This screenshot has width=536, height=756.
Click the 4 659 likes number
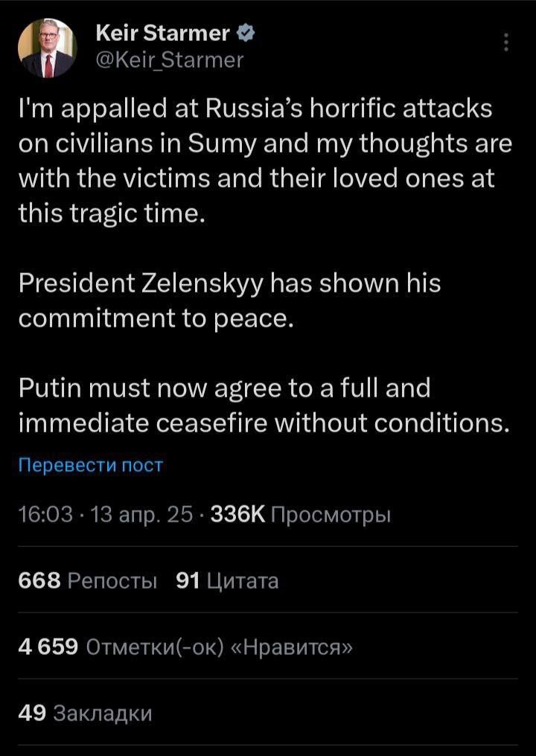click(48, 647)
